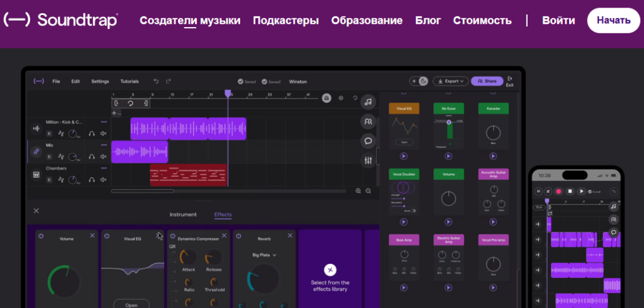Click the purple Mic audio region
The height and width of the screenshot is (308, 644).
click(x=140, y=152)
